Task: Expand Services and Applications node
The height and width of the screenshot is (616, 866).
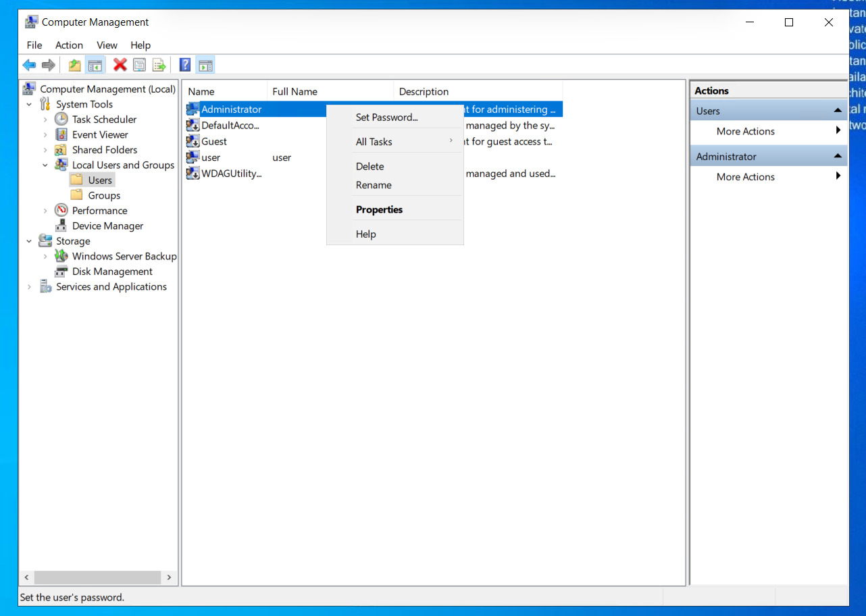Action: [x=29, y=287]
